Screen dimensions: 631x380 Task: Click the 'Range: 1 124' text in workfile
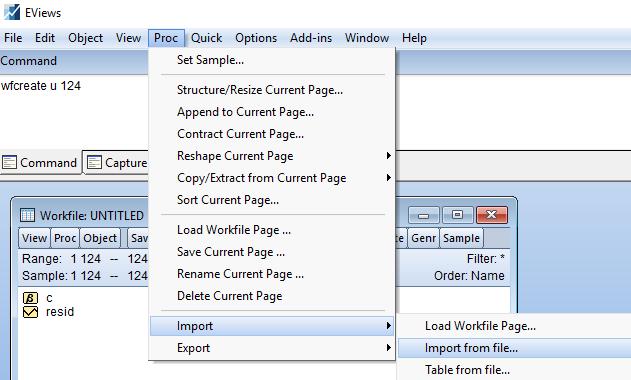tap(61, 259)
